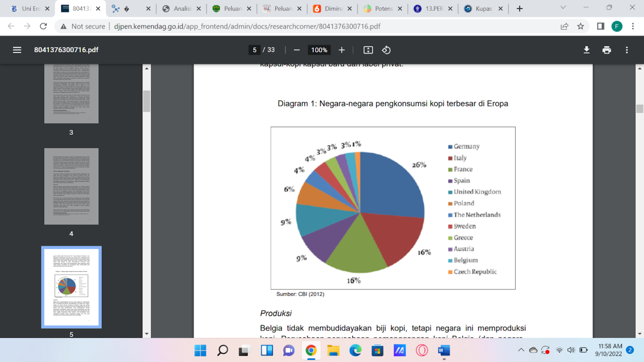This screenshot has width=644, height=362.
Task: Rotate the document counterclockwise
Action: (386, 50)
